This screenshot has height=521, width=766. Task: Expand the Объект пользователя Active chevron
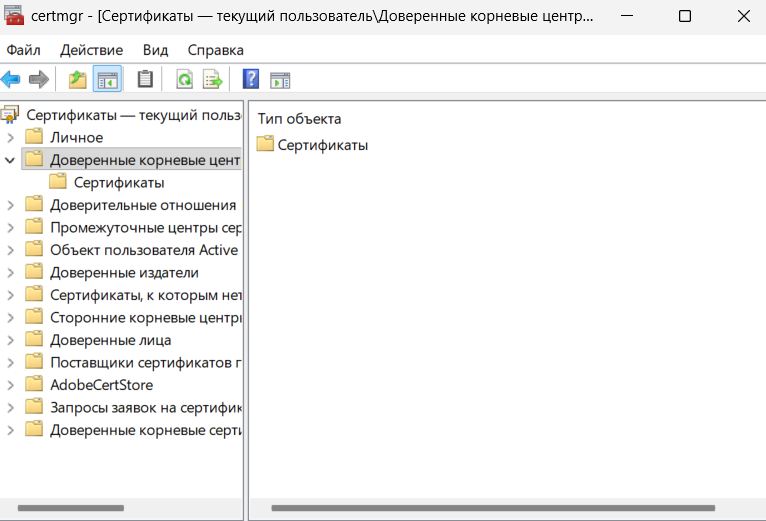tap(10, 250)
